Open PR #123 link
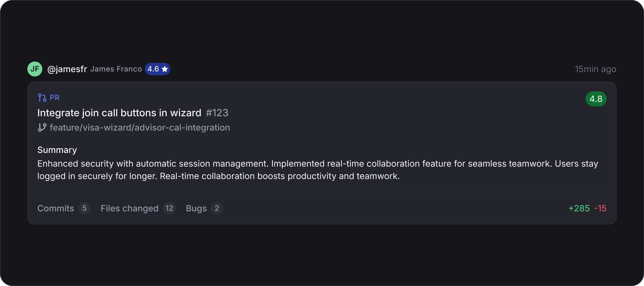This screenshot has height=286, width=644. point(217,113)
